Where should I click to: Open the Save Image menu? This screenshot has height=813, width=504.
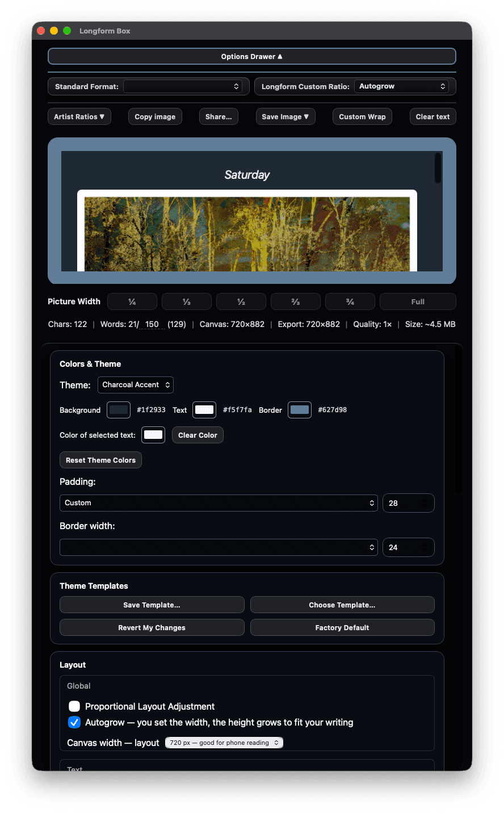[x=285, y=116]
